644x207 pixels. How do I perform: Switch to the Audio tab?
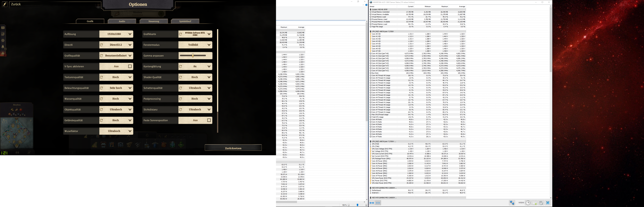pyautogui.click(x=122, y=21)
